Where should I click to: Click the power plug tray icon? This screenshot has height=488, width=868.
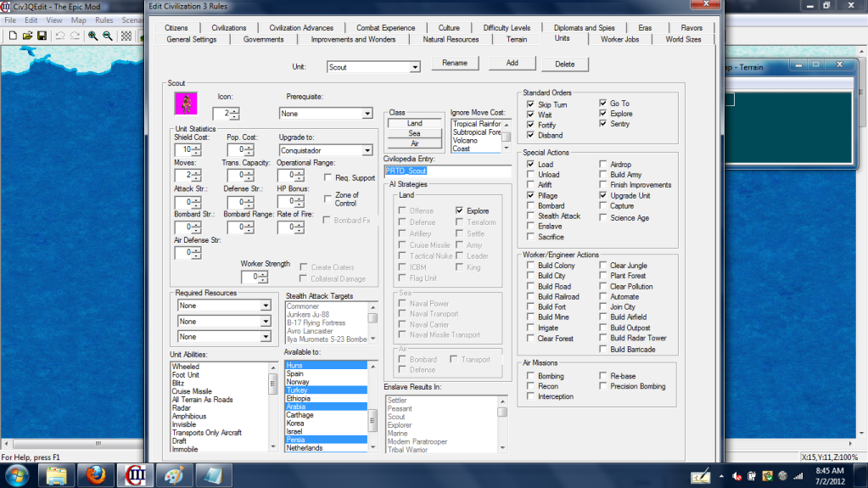[x=752, y=476]
